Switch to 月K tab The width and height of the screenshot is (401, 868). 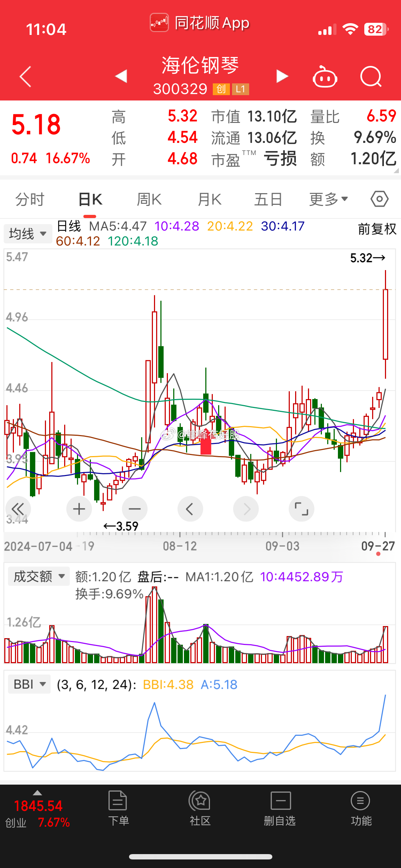click(x=210, y=199)
